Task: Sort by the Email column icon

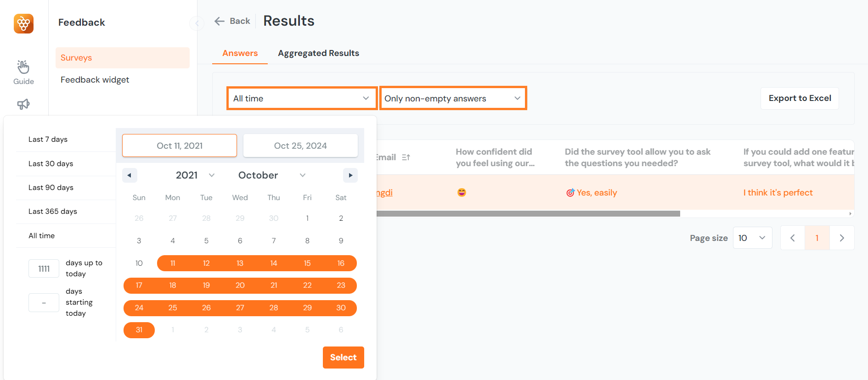Action: pyautogui.click(x=406, y=157)
